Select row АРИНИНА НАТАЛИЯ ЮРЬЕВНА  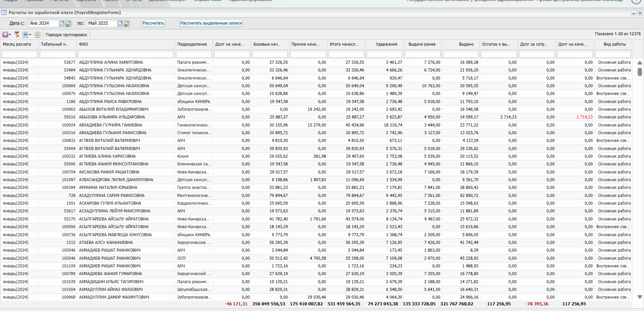tap(316, 188)
